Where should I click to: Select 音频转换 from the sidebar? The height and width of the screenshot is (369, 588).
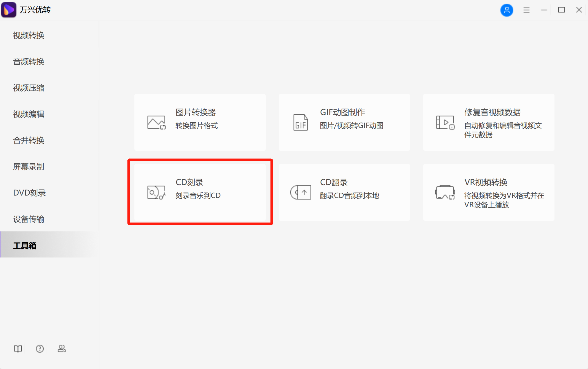coord(29,62)
